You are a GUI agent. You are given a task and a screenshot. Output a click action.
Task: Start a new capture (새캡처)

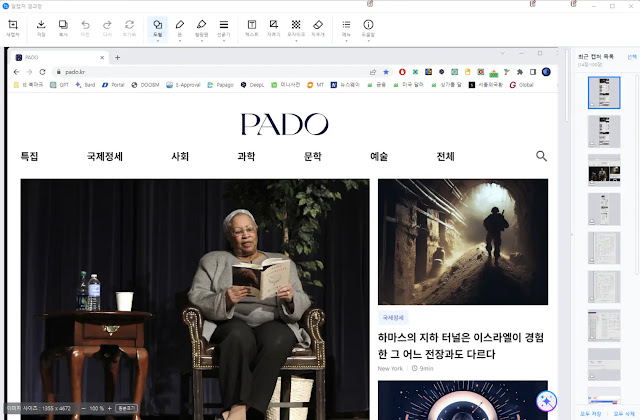tap(13, 29)
